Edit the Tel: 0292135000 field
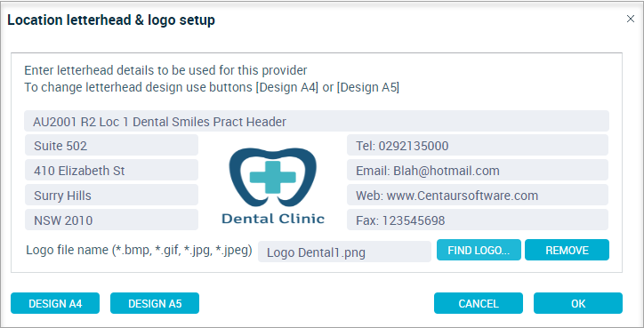 coord(478,145)
